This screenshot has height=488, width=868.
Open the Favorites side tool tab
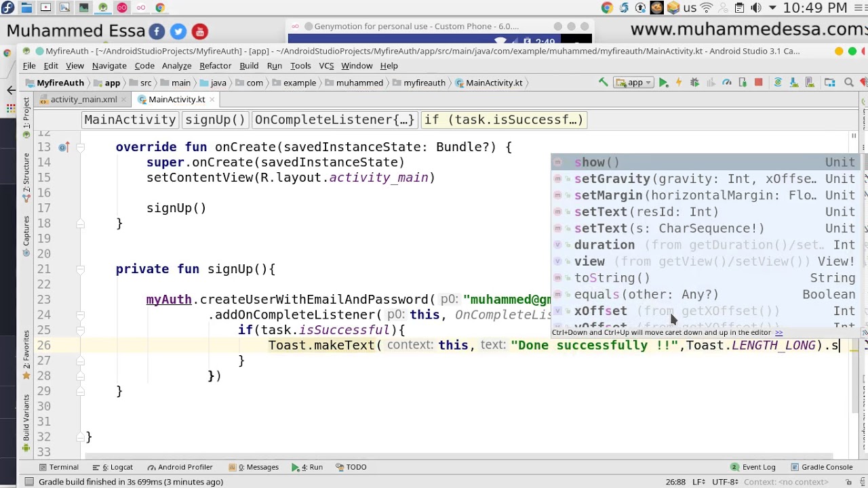pyautogui.click(x=26, y=355)
